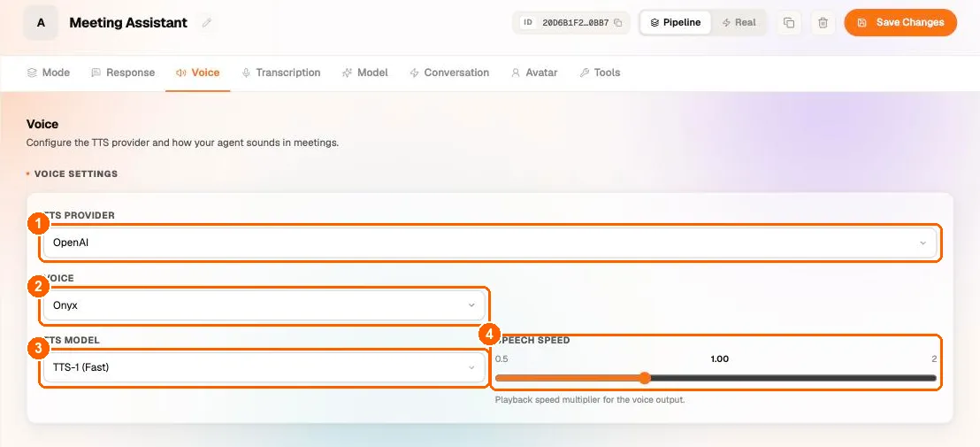Click the avatar tile with letter A

(x=42, y=23)
